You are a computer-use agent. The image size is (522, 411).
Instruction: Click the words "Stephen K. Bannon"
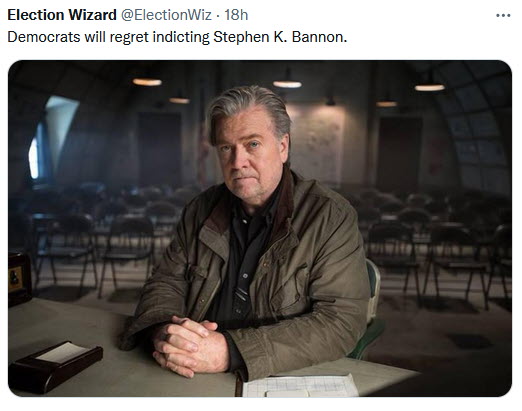point(280,37)
